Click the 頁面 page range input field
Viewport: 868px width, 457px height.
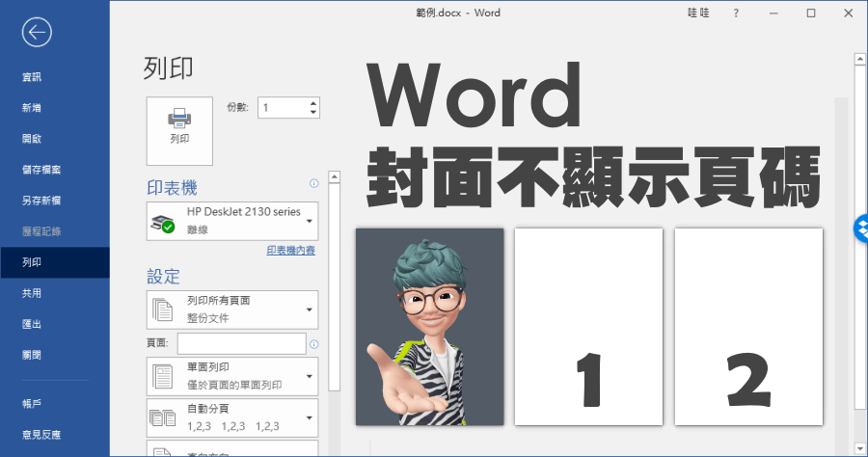coord(241,343)
